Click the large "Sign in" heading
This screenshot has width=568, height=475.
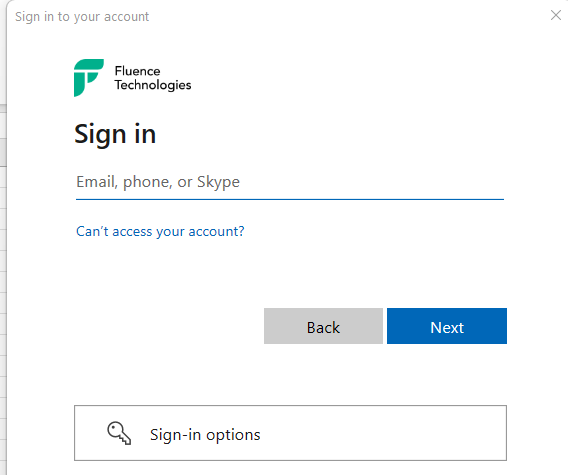point(115,135)
